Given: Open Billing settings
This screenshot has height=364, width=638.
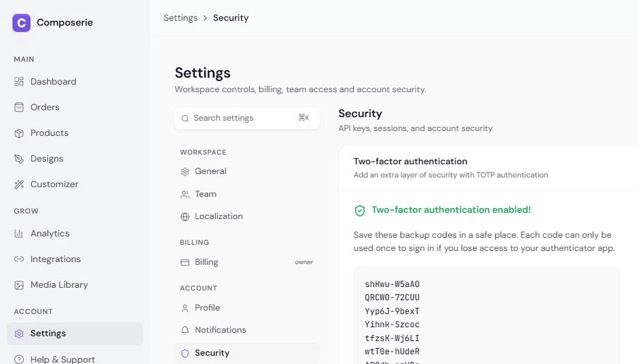Looking at the screenshot, I should [x=247, y=262].
